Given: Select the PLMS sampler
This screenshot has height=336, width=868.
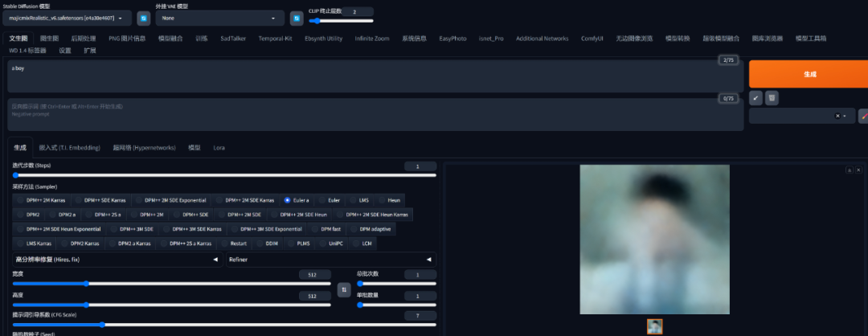Looking at the screenshot, I should (298, 243).
